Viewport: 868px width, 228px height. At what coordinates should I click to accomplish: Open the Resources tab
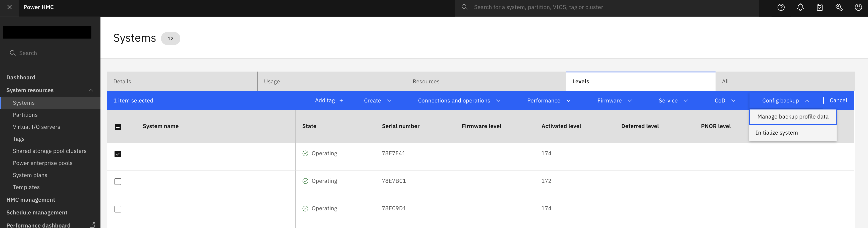(x=486, y=82)
